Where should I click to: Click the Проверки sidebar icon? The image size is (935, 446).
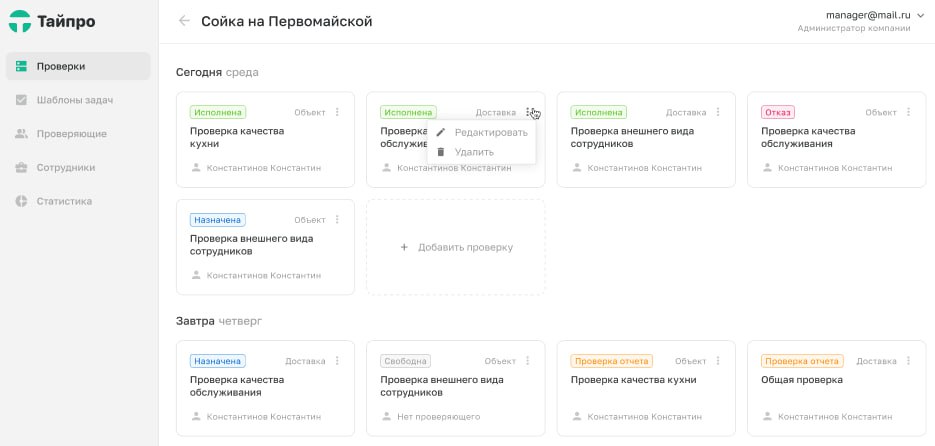[x=21, y=66]
